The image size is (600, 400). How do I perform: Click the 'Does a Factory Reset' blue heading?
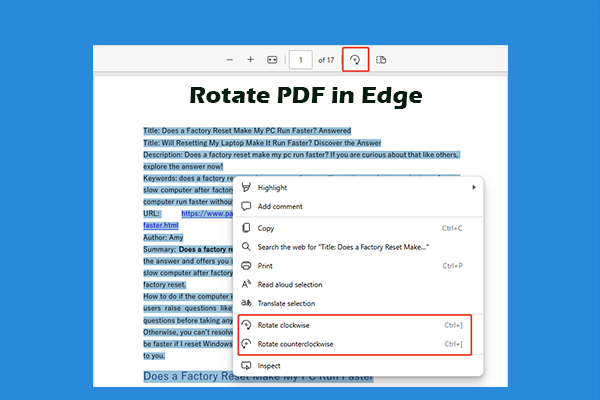coord(258,376)
